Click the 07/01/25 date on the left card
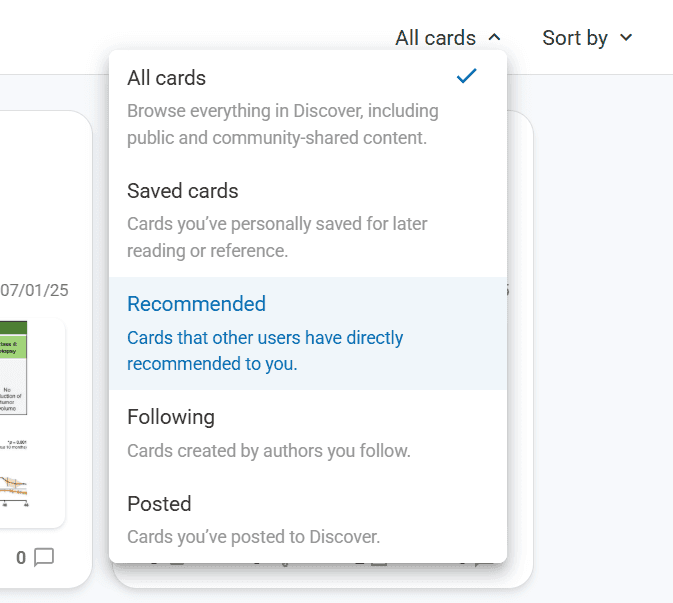The width and height of the screenshot is (673, 603). pyautogui.click(x=34, y=291)
